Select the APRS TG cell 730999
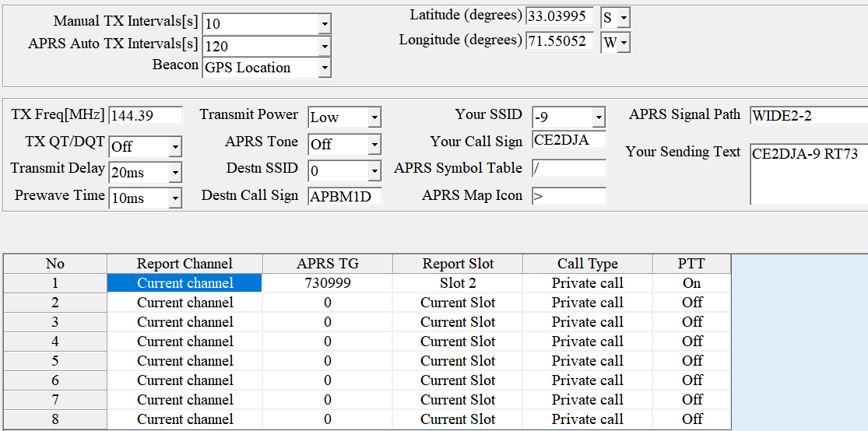This screenshot has height=431, width=868. click(327, 283)
